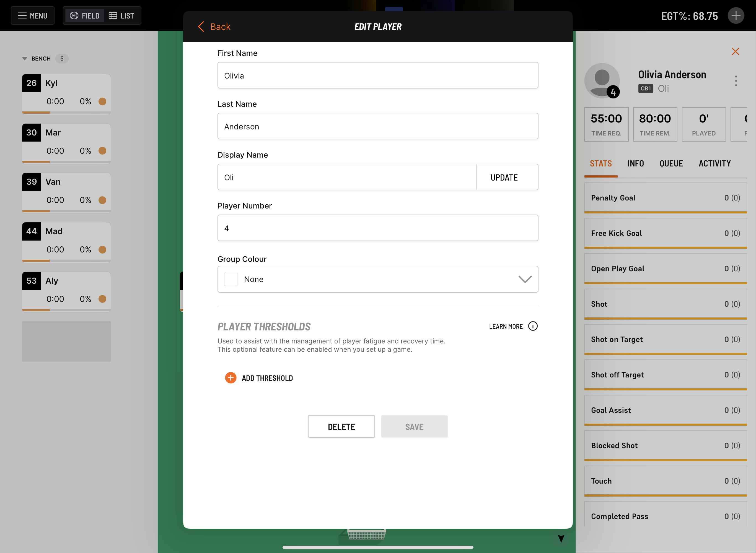
Task: Open three-dot options for Olivia Anderson
Action: pyautogui.click(x=736, y=81)
